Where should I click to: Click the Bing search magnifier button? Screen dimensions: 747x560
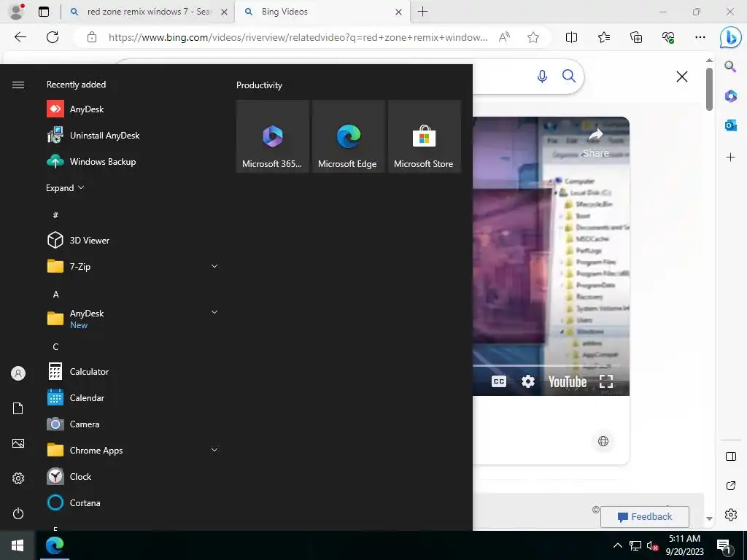(569, 76)
